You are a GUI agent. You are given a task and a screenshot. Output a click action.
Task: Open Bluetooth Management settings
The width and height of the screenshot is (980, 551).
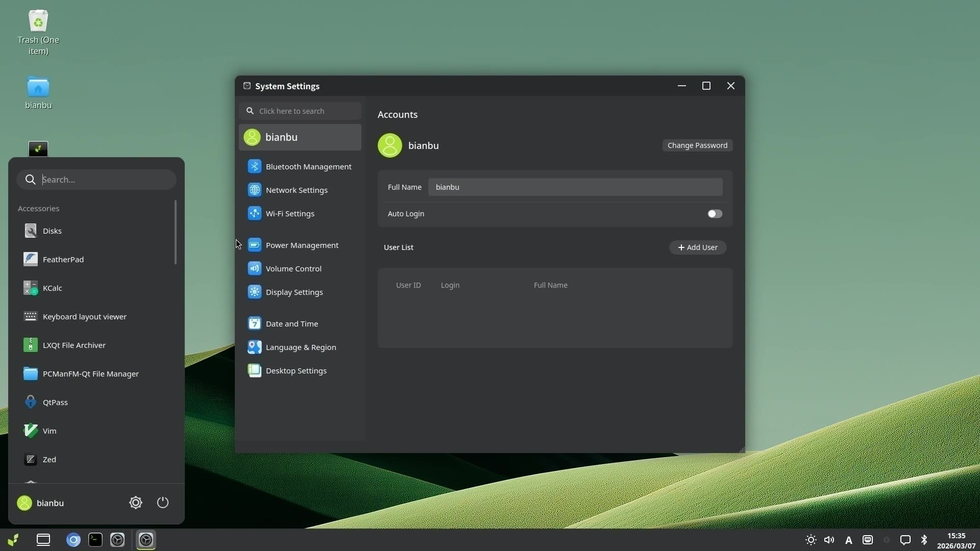pyautogui.click(x=300, y=166)
